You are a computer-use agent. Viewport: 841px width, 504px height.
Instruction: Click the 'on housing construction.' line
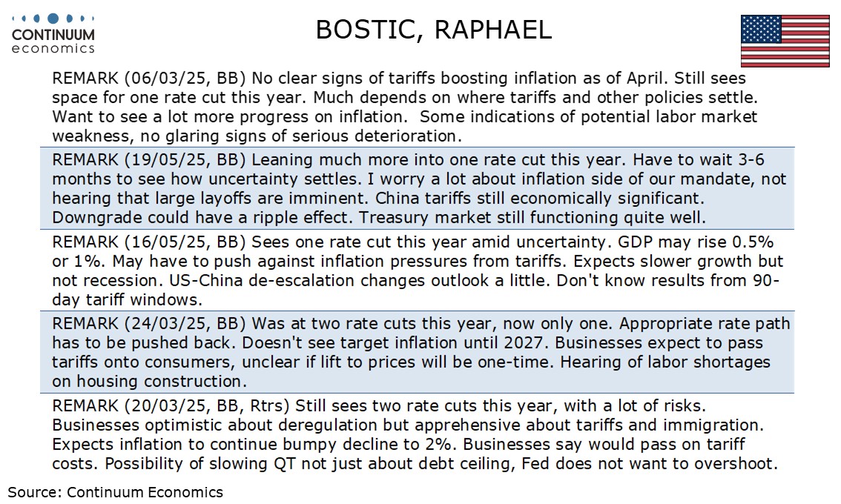pos(149,381)
